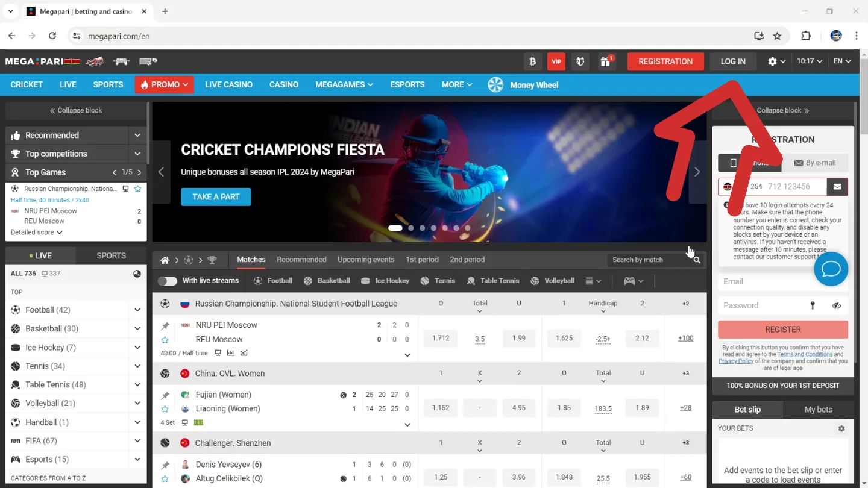Expand the Detailed score section

36,233
